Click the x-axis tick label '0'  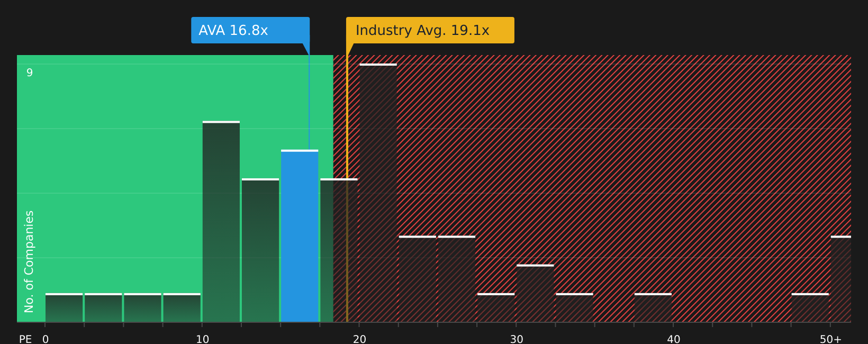coord(46,339)
